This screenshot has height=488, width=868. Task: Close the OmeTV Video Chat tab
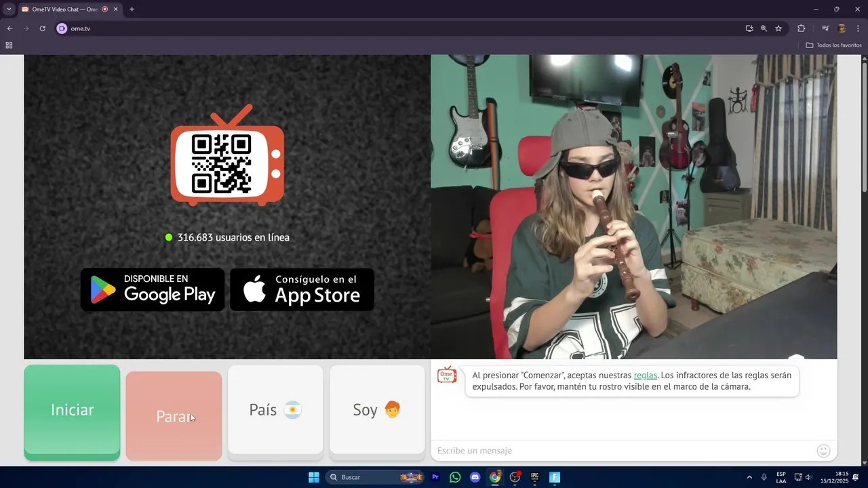(115, 9)
